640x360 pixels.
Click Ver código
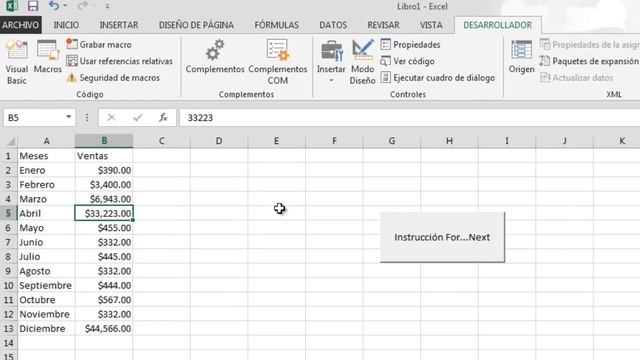click(407, 61)
